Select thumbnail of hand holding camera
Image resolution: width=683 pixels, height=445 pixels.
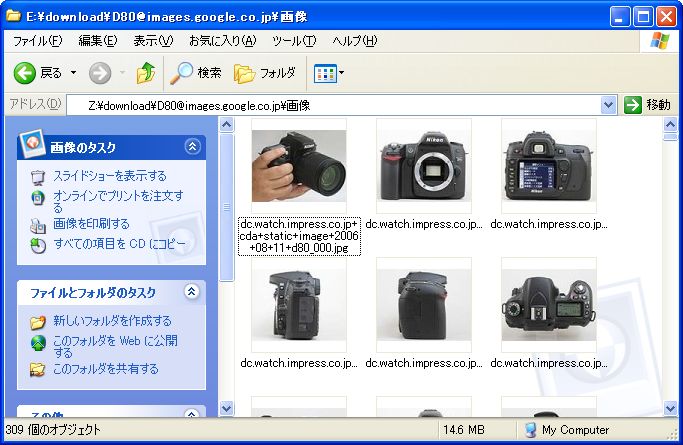tap(299, 166)
